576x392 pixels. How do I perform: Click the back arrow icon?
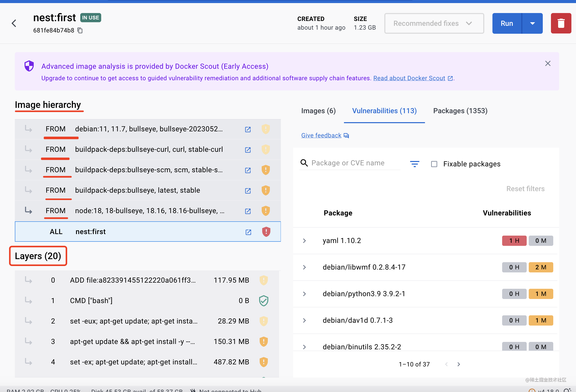coord(14,23)
